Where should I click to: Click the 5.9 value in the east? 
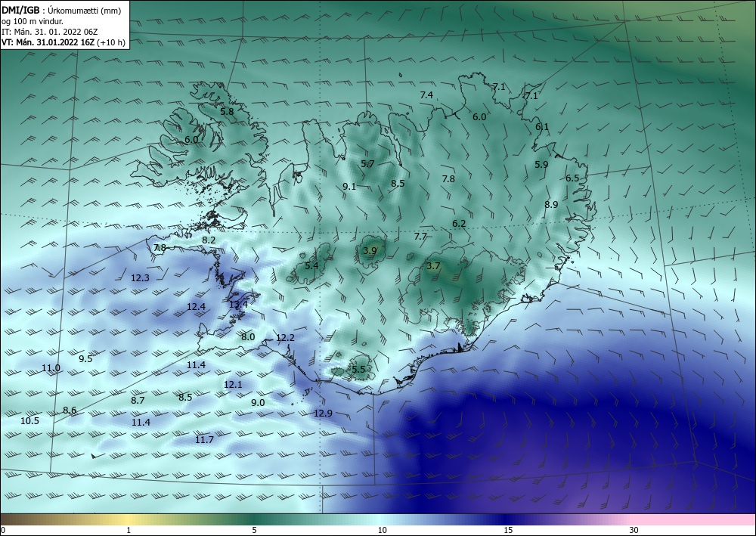pyautogui.click(x=541, y=164)
